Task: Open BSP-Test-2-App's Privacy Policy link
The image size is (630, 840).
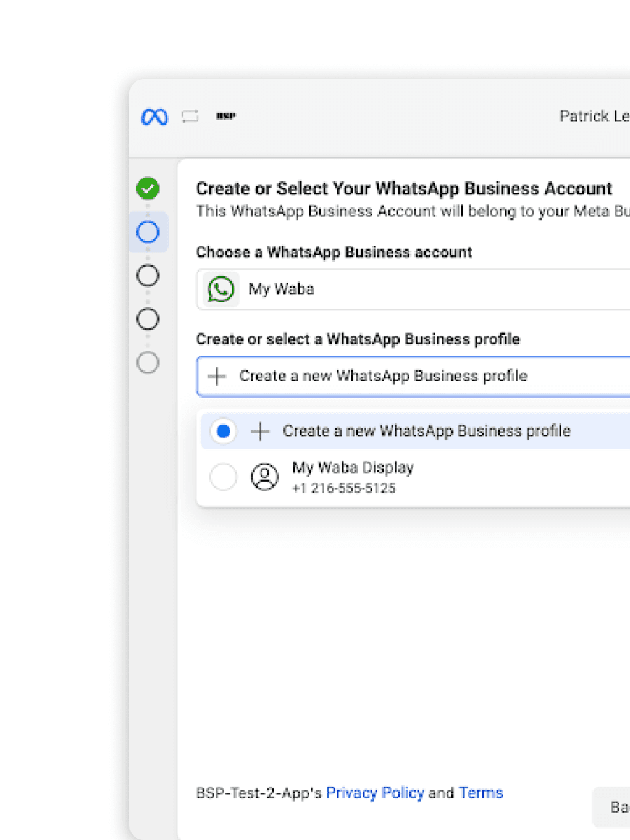Action: tap(375, 793)
